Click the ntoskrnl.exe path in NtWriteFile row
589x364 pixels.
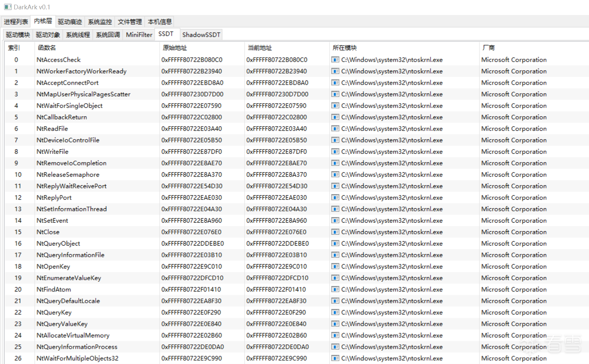point(392,152)
